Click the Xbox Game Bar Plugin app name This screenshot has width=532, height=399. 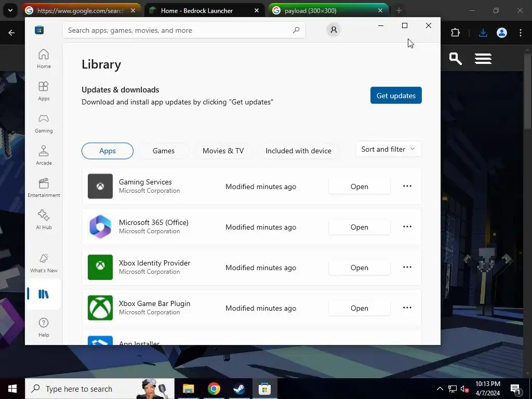(x=154, y=303)
